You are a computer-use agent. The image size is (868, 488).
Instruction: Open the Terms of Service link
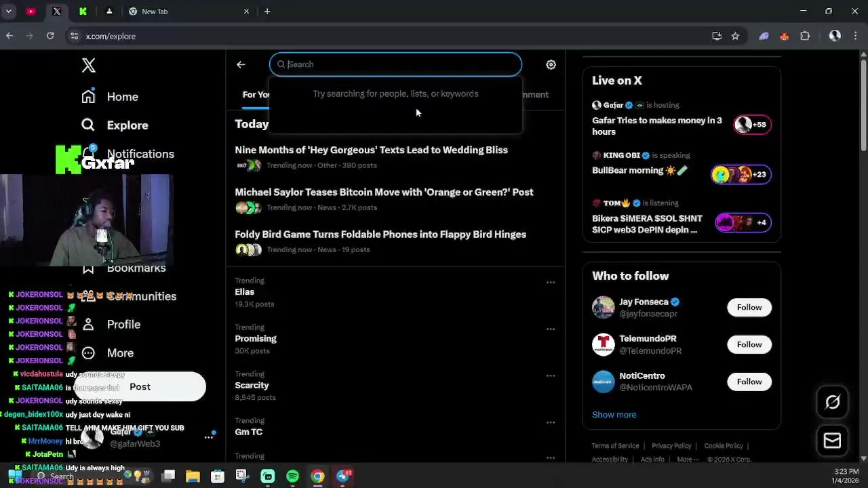coord(615,446)
